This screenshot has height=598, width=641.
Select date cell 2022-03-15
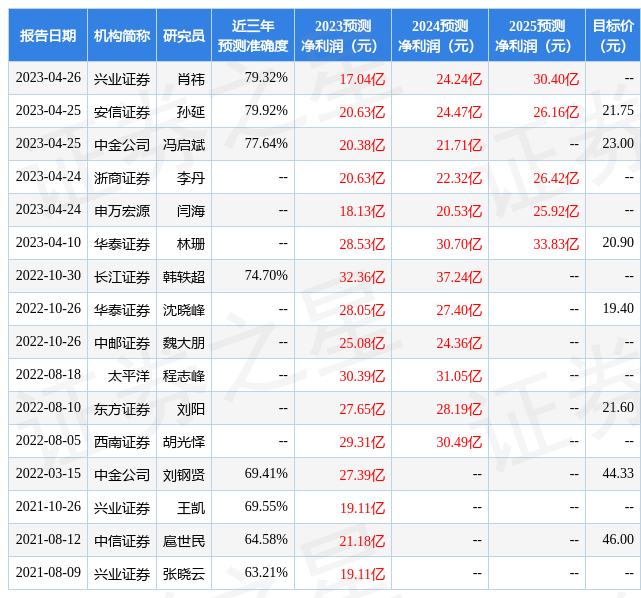(48, 474)
